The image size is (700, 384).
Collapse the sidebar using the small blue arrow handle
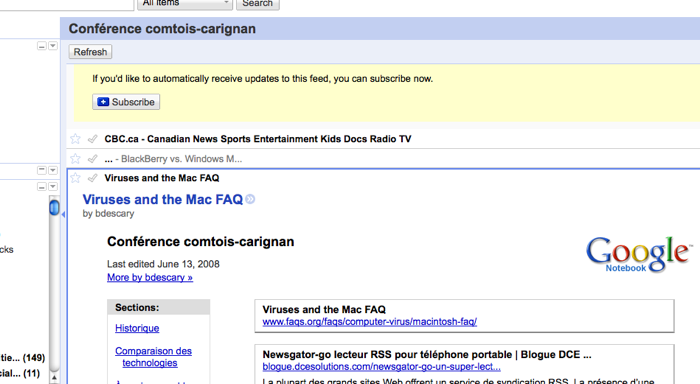pos(63,214)
